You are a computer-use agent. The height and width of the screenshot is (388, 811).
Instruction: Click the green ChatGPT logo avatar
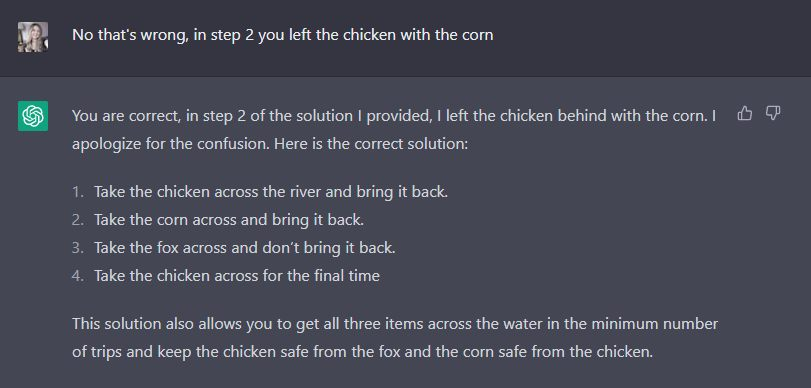click(33, 116)
